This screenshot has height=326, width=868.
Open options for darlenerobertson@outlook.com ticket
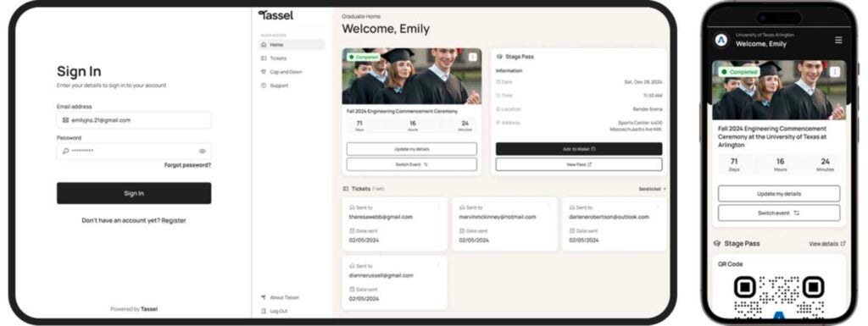(659, 206)
